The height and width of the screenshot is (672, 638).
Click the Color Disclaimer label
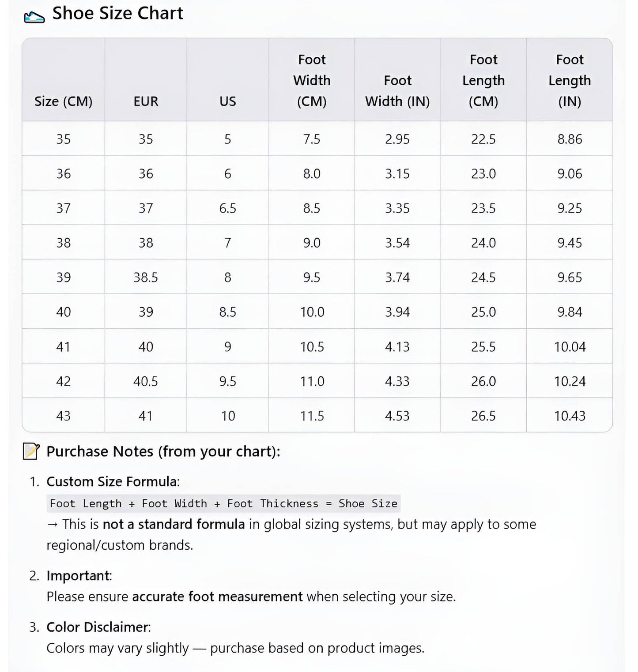click(98, 627)
